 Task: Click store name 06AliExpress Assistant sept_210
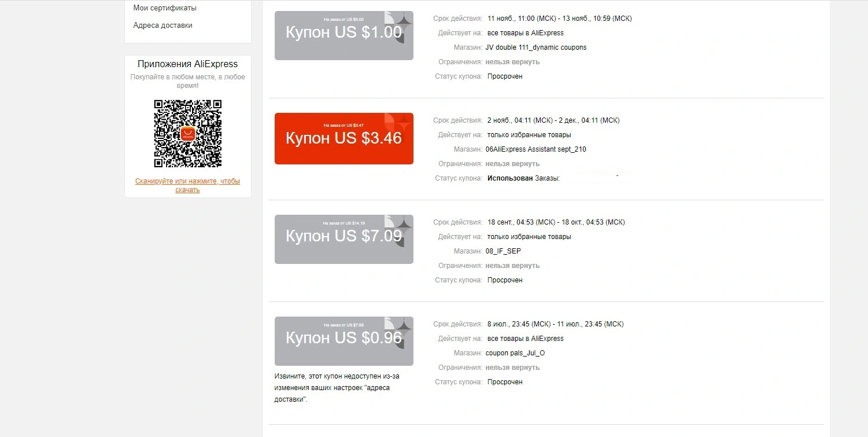point(536,149)
